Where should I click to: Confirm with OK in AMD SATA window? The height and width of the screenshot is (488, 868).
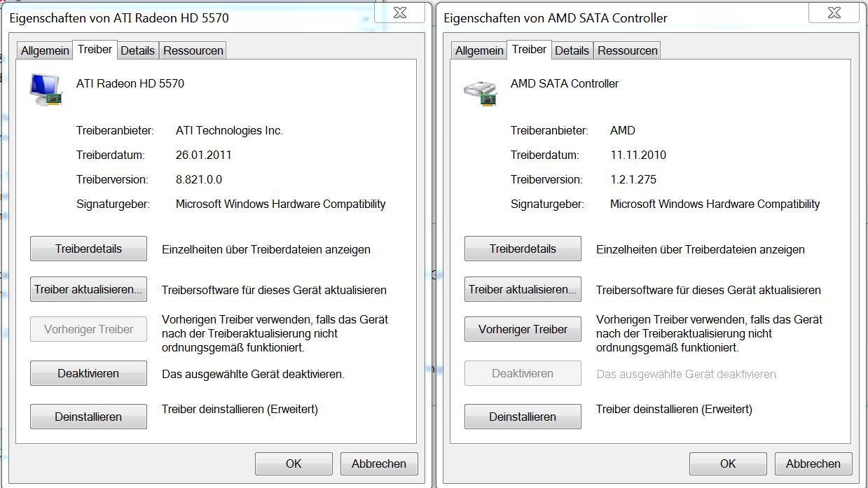[x=728, y=463]
